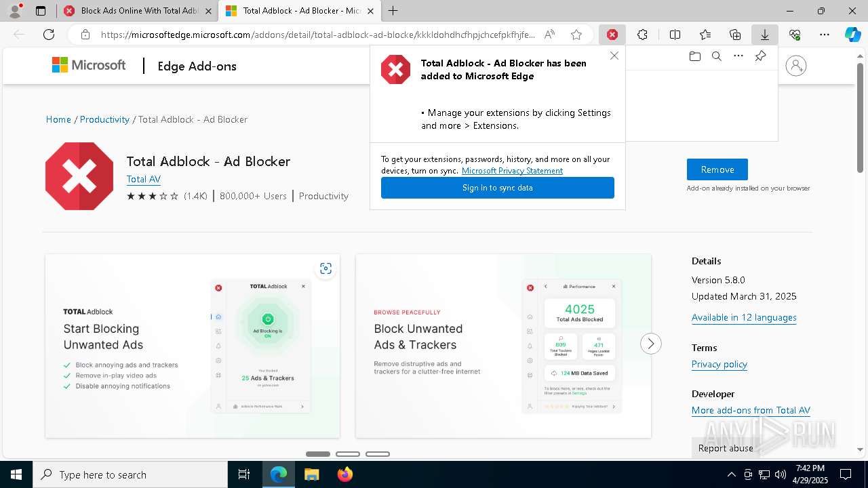Open the Privacy policy link
The height and width of the screenshot is (488, 868).
(719, 364)
